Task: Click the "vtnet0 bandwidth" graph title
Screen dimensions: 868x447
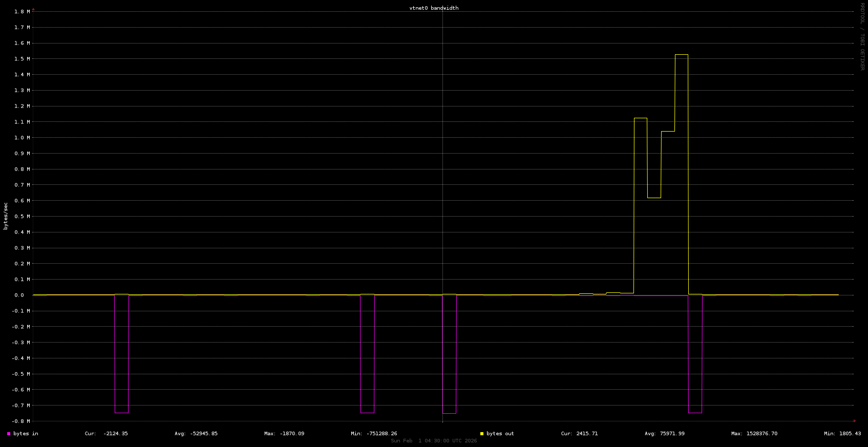Action: point(434,8)
